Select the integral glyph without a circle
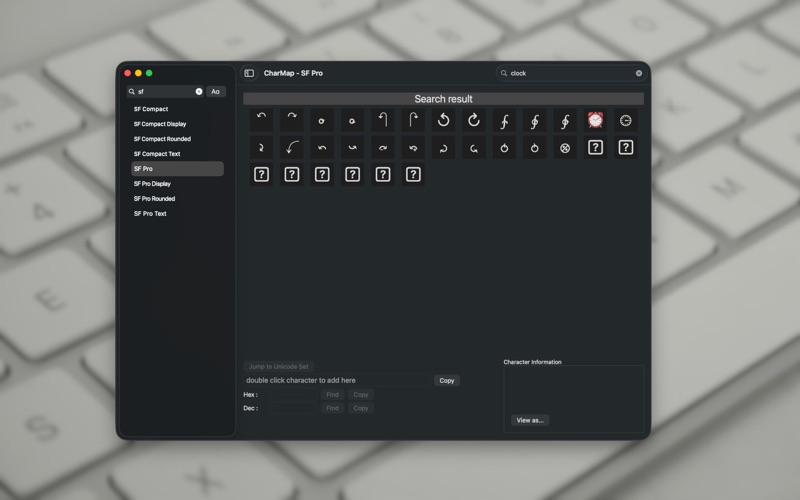This screenshot has width=800, height=500. [x=504, y=120]
